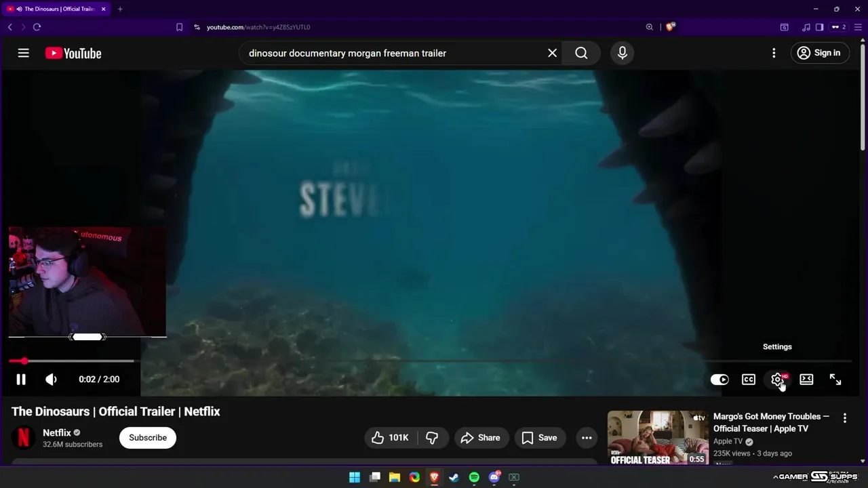This screenshot has height=488, width=868.
Task: Open options for Margo's recommended video
Action: click(844, 418)
